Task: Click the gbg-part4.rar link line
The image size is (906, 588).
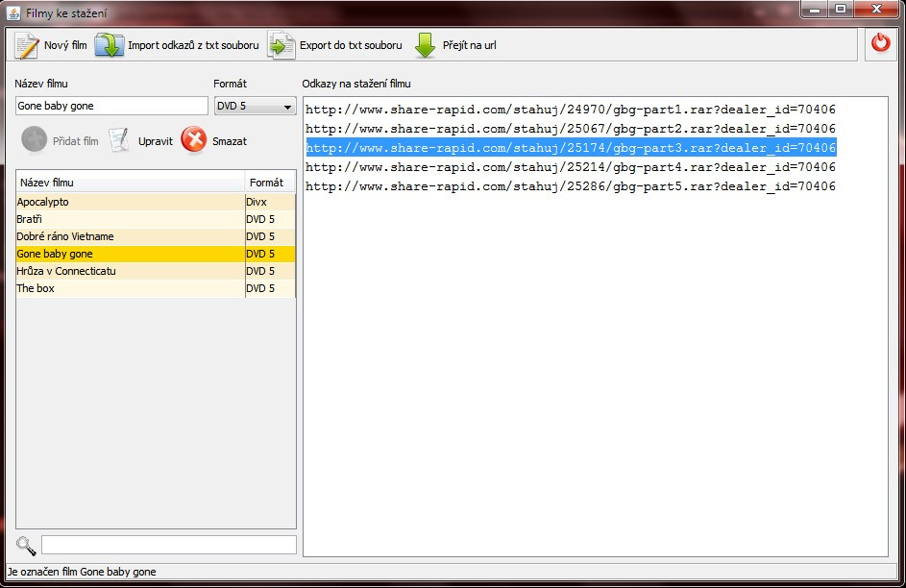Action: click(x=571, y=167)
